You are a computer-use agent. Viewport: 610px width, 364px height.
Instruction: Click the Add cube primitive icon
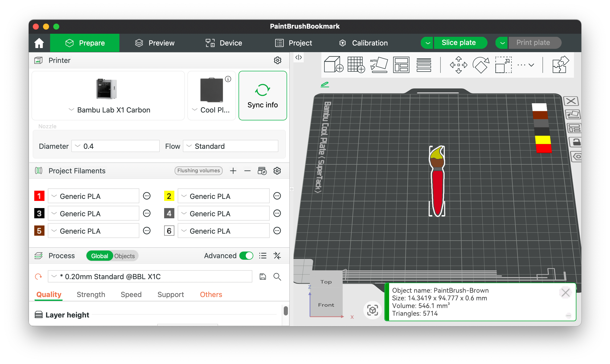pos(333,65)
